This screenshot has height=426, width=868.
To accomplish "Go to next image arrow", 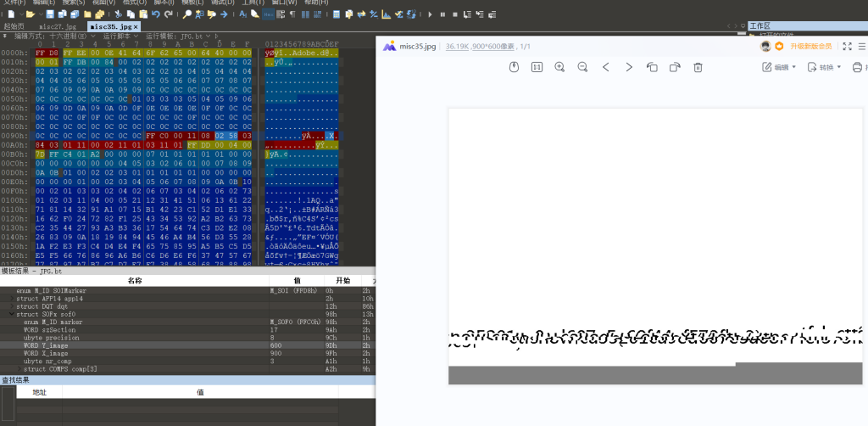I will [x=629, y=67].
